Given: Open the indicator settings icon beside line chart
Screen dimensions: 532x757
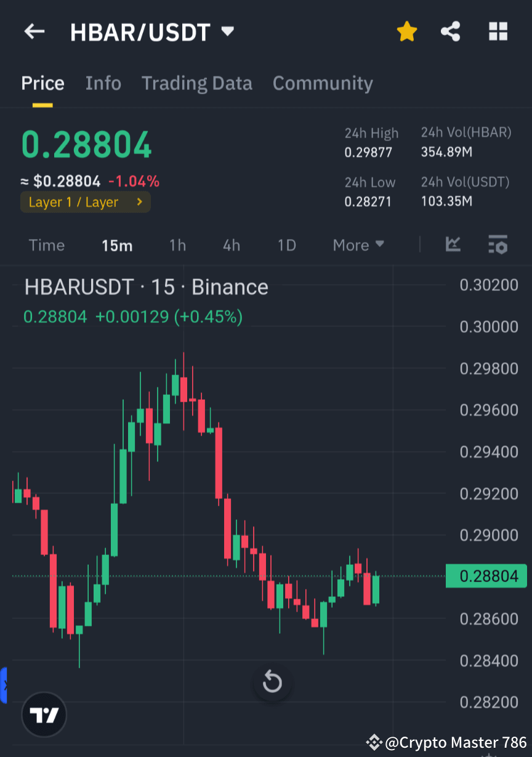Looking at the screenshot, I should pos(498,245).
